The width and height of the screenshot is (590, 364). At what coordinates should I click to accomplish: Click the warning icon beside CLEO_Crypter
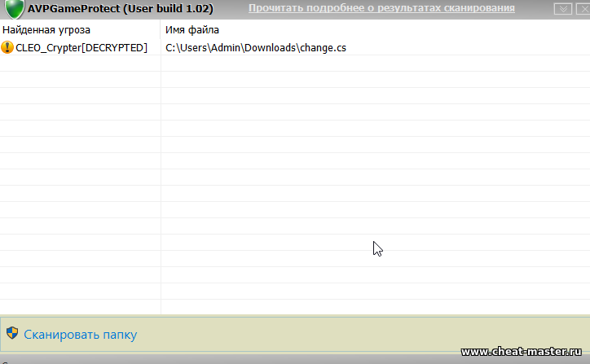tap(8, 48)
